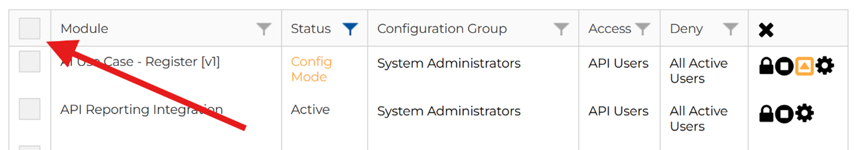Open the Configuration Group column filter

point(561,29)
